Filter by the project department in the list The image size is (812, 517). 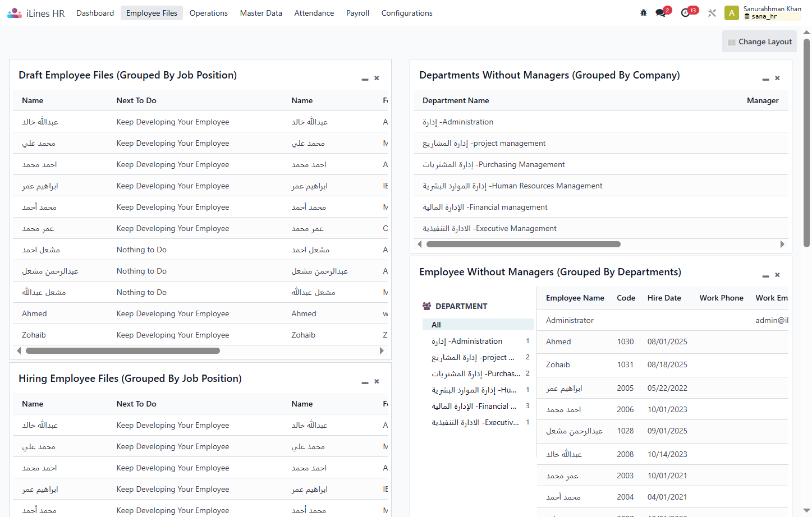(x=478, y=357)
